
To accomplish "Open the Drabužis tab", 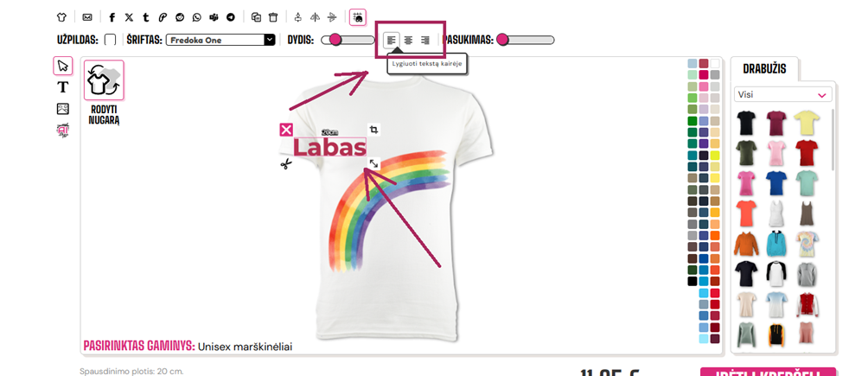I will point(764,70).
